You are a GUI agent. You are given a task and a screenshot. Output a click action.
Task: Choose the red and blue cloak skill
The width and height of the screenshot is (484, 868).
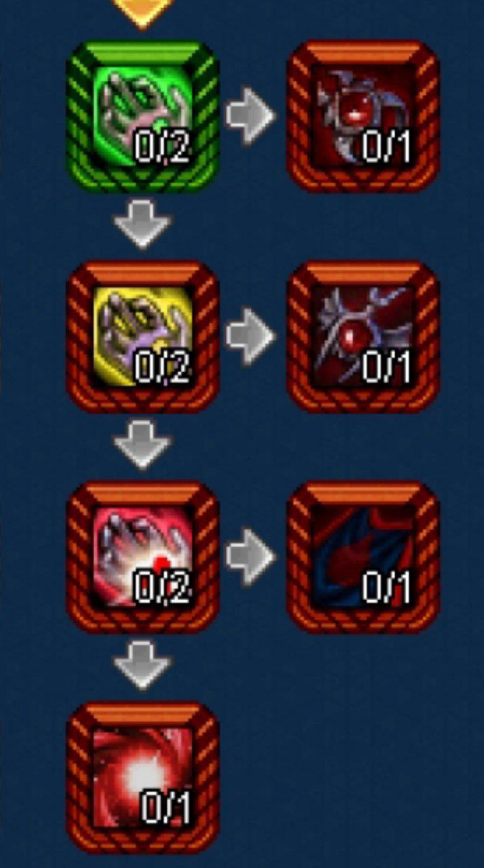click(363, 557)
